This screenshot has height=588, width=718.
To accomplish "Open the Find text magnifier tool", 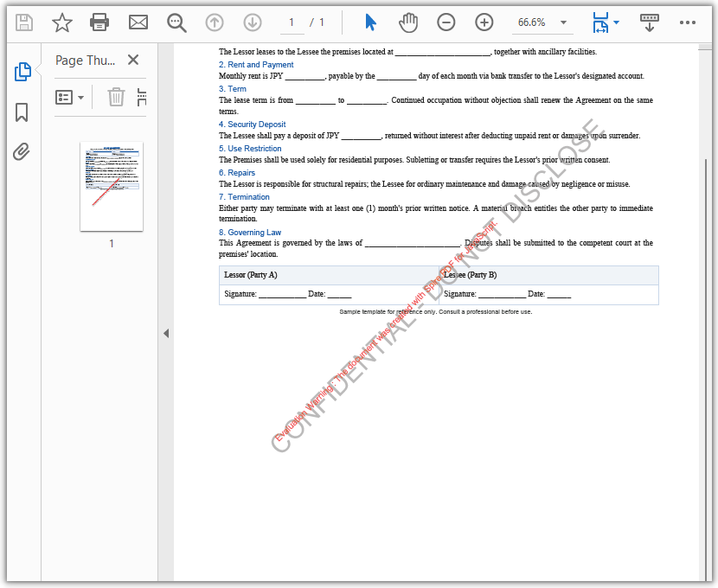I will tap(176, 22).
